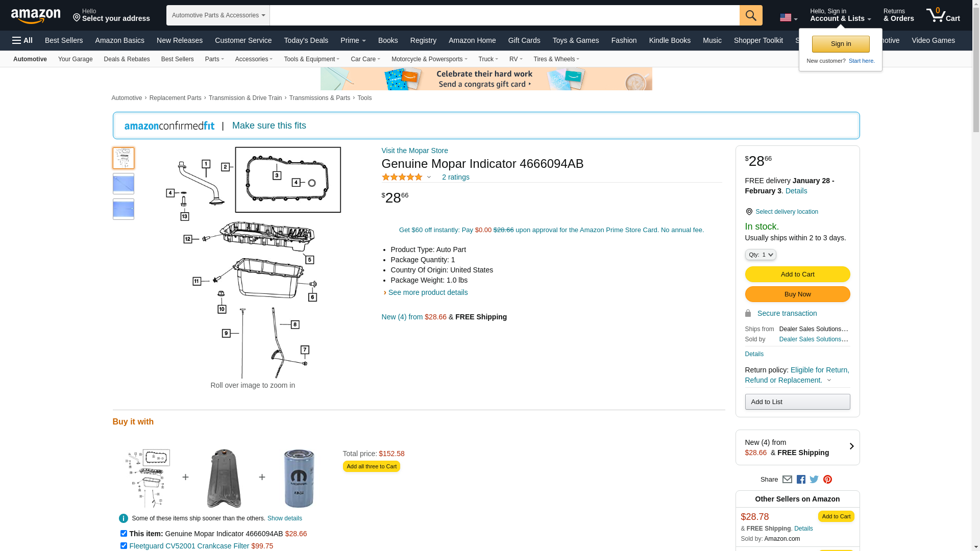Open Today's Deals in the nav bar

pos(306,40)
